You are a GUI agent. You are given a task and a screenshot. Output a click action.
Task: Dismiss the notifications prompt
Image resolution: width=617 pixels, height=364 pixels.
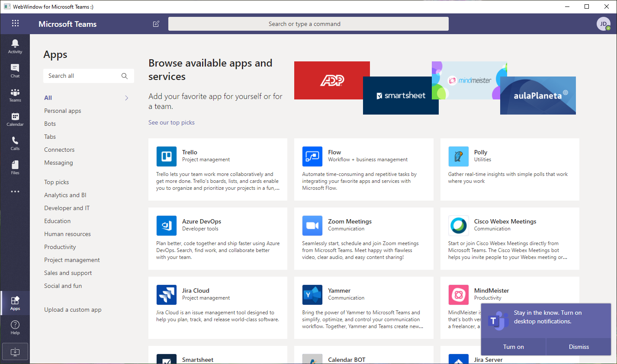[579, 347]
